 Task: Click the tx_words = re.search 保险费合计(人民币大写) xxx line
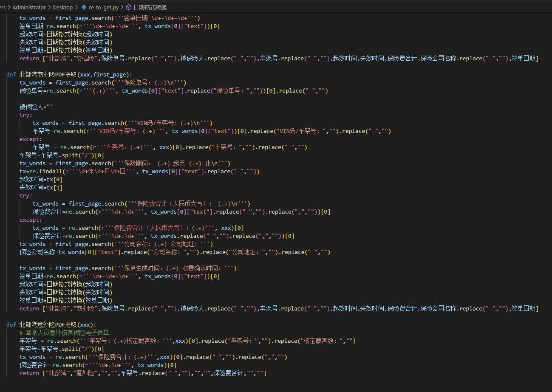(138, 228)
